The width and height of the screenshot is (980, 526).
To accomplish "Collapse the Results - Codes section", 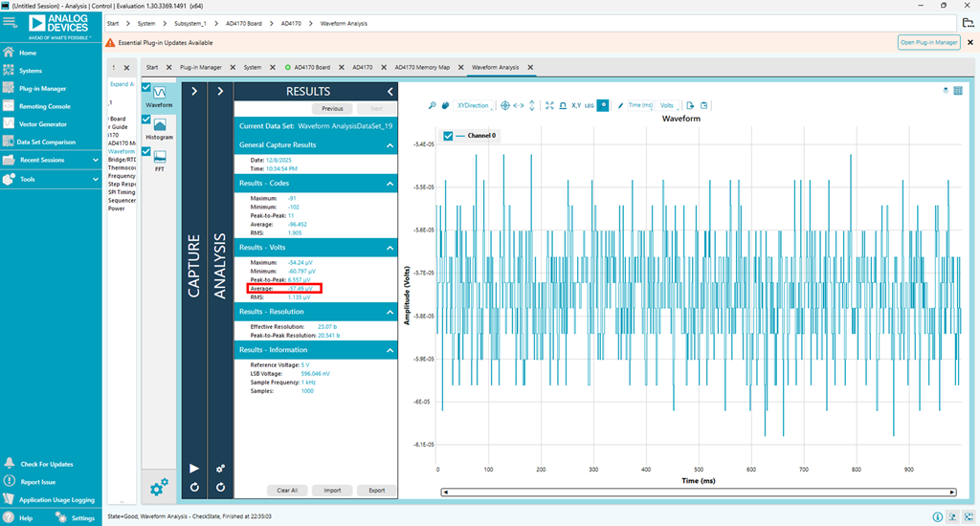I will (390, 183).
